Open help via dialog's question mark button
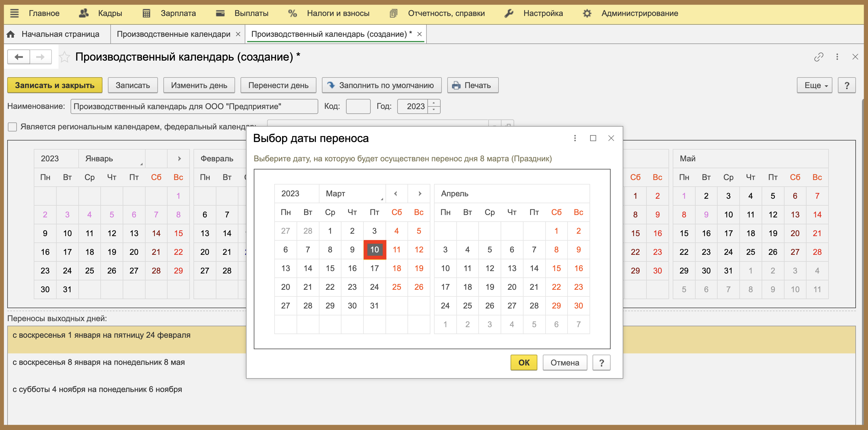 click(602, 363)
